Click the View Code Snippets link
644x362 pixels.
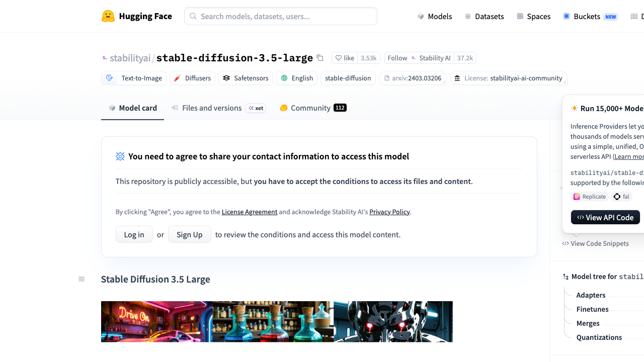596,243
